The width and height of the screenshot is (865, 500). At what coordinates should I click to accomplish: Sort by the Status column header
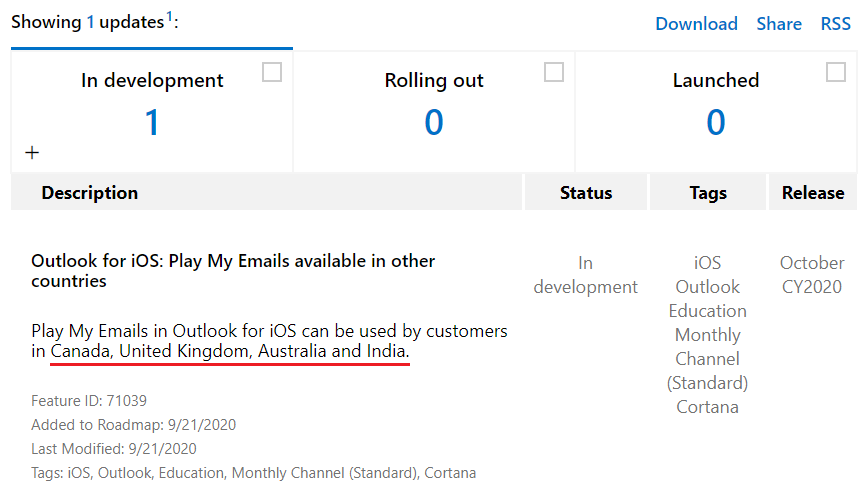[586, 193]
